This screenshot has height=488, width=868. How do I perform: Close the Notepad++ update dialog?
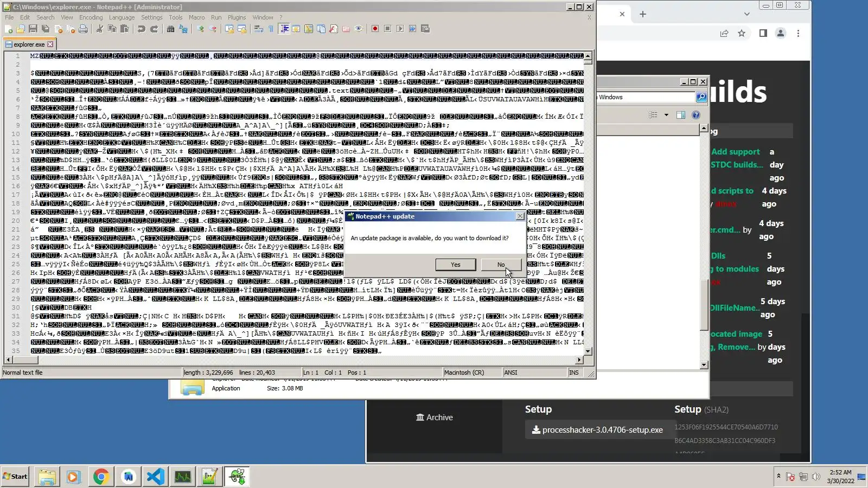(x=520, y=216)
